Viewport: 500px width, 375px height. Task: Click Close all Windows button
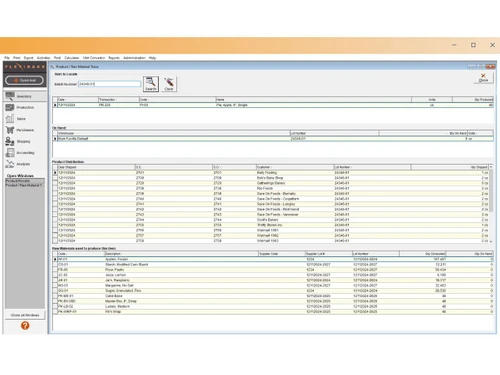coord(25,315)
